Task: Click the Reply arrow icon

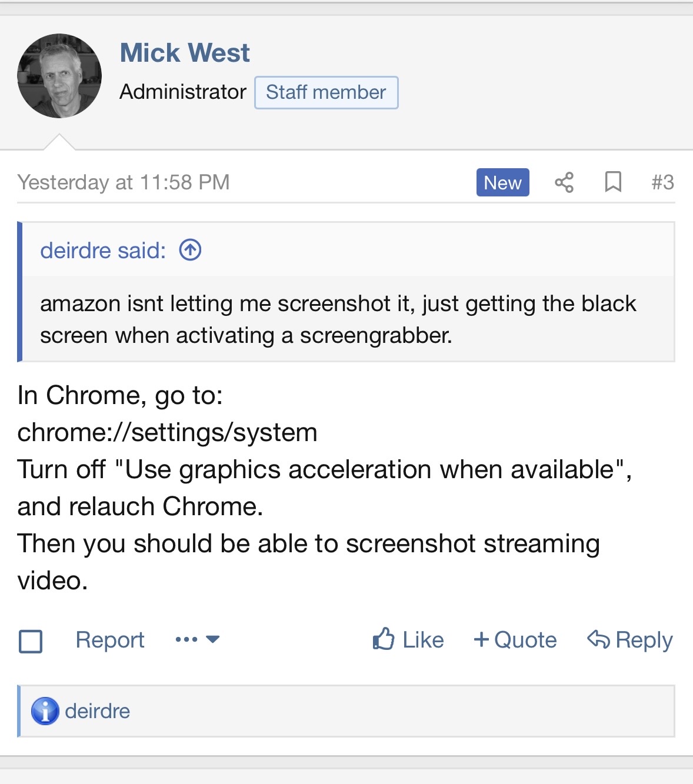Action: pos(598,639)
